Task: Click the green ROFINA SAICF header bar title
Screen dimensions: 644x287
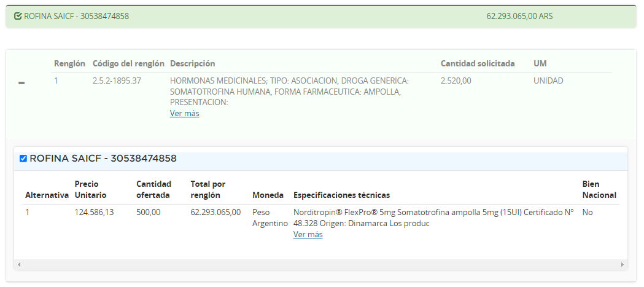Action: (76, 16)
